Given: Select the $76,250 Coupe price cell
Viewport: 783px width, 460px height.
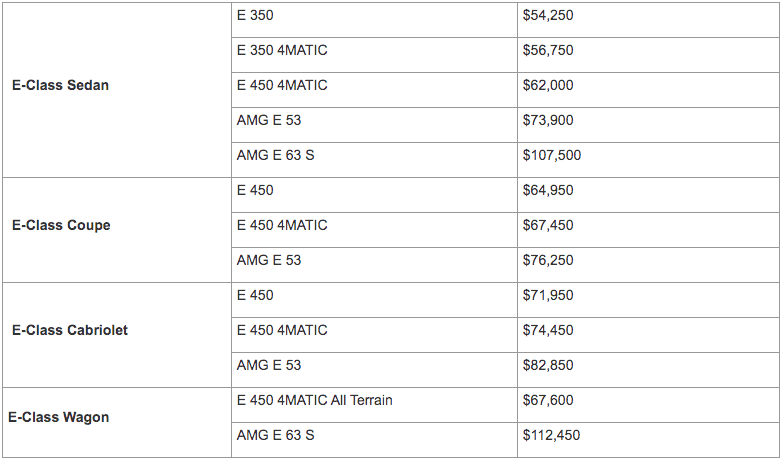Looking at the screenshot, I should point(648,265).
